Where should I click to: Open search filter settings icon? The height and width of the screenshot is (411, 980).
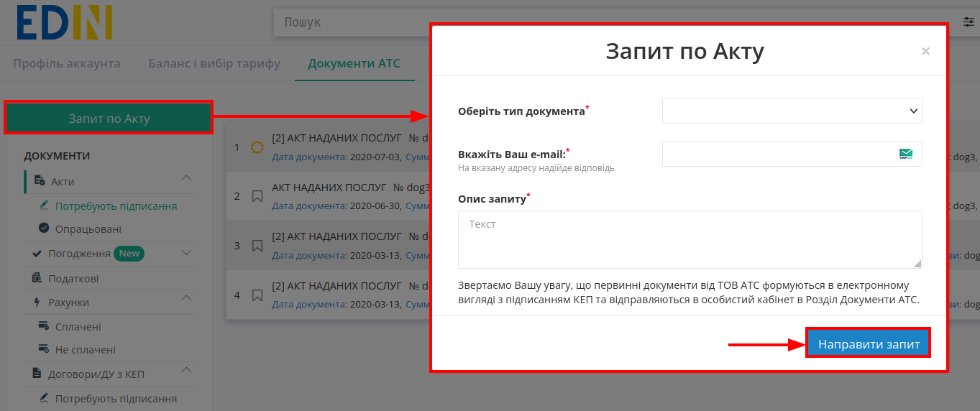click(x=968, y=22)
